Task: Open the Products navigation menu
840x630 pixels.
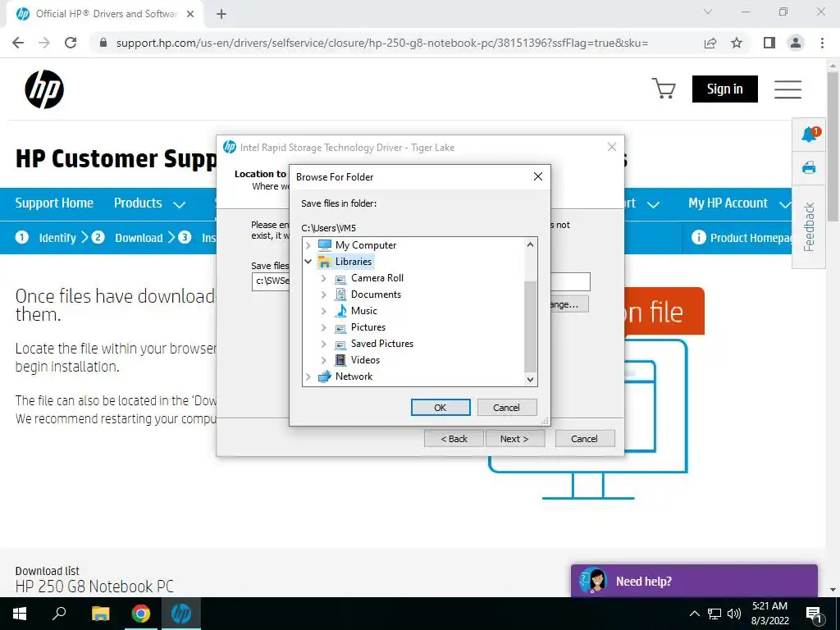Action: click(x=138, y=203)
